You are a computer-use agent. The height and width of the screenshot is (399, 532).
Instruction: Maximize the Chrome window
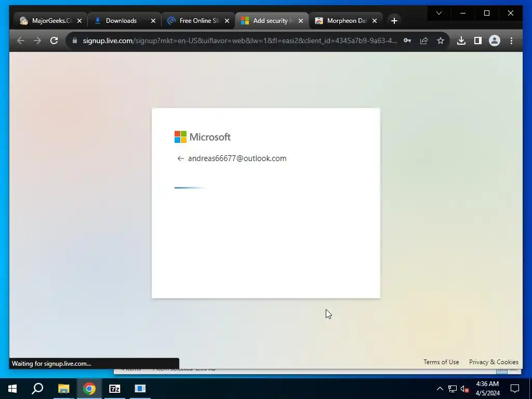(487, 13)
